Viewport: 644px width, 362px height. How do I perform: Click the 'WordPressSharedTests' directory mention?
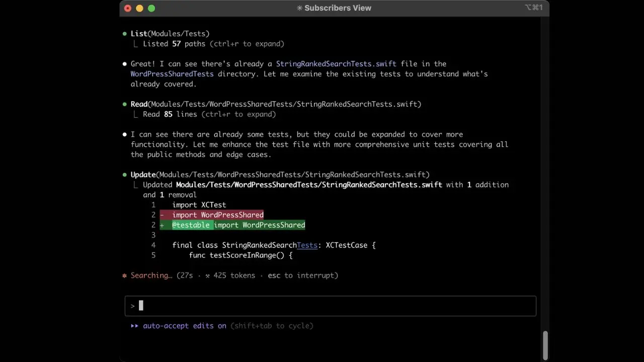172,74
